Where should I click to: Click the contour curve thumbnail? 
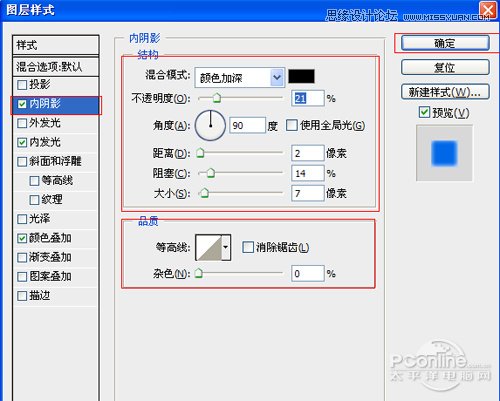coord(209,248)
